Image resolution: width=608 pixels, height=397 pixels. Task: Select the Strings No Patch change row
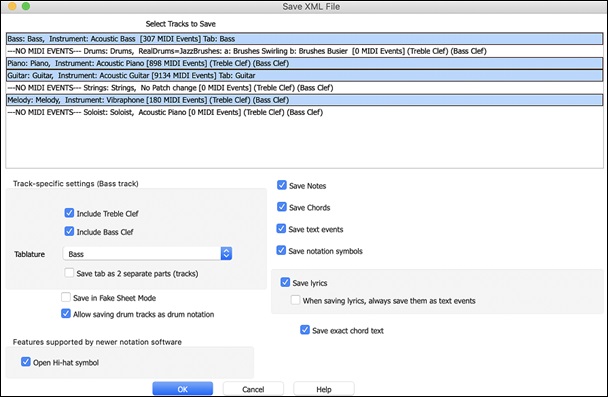coord(305,88)
